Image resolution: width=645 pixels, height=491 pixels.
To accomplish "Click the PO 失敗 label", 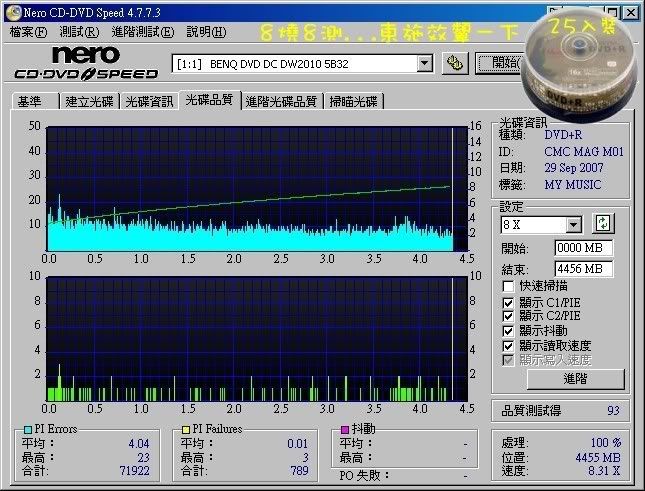I will [x=364, y=476].
